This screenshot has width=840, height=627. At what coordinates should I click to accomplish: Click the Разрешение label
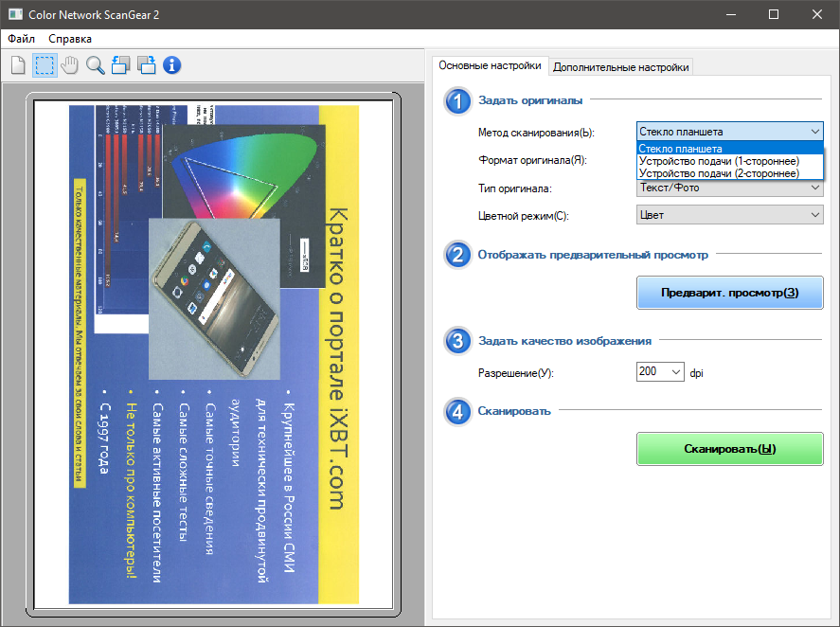(x=516, y=373)
